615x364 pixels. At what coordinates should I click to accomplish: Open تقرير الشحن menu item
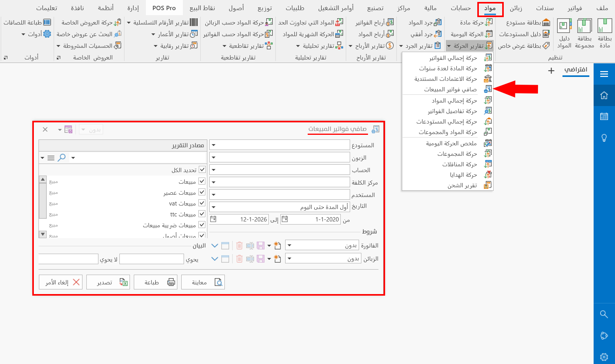pos(448,185)
